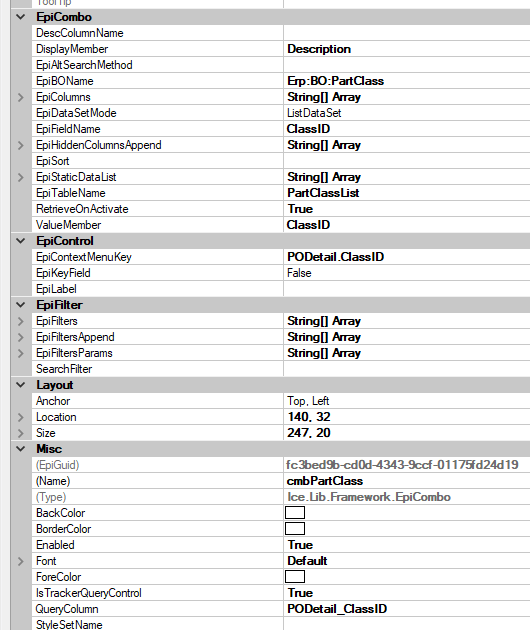This screenshot has width=530, height=630.
Task: Click the Type value Ice.Lib.Framework.EpiCombo
Action: (369, 497)
